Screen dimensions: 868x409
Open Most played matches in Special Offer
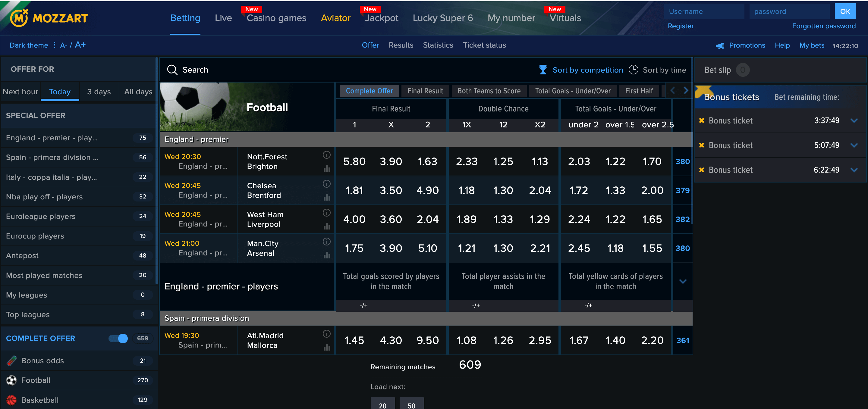(79, 275)
